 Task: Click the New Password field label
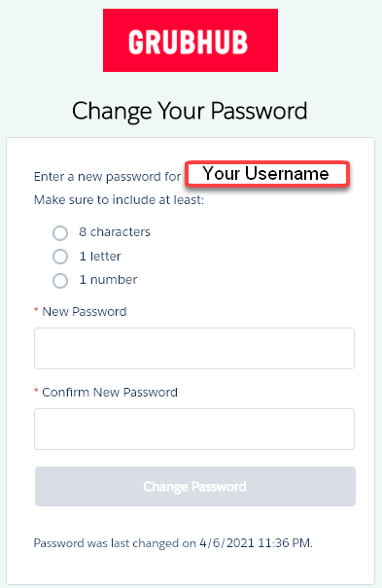pos(85,312)
